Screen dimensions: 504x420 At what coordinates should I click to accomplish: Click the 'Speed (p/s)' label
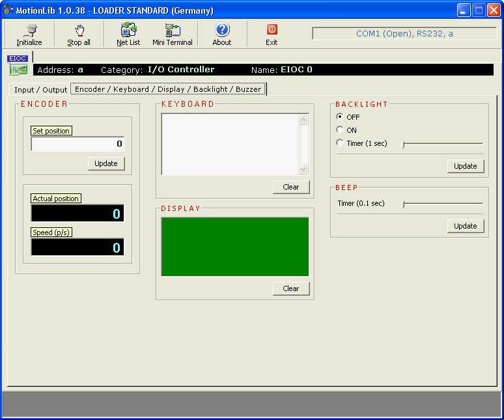coord(51,232)
